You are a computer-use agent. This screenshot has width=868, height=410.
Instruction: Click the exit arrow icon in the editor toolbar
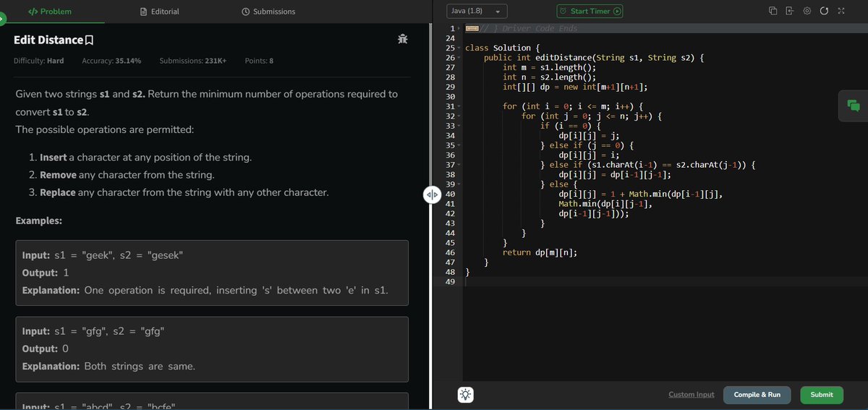[789, 12]
